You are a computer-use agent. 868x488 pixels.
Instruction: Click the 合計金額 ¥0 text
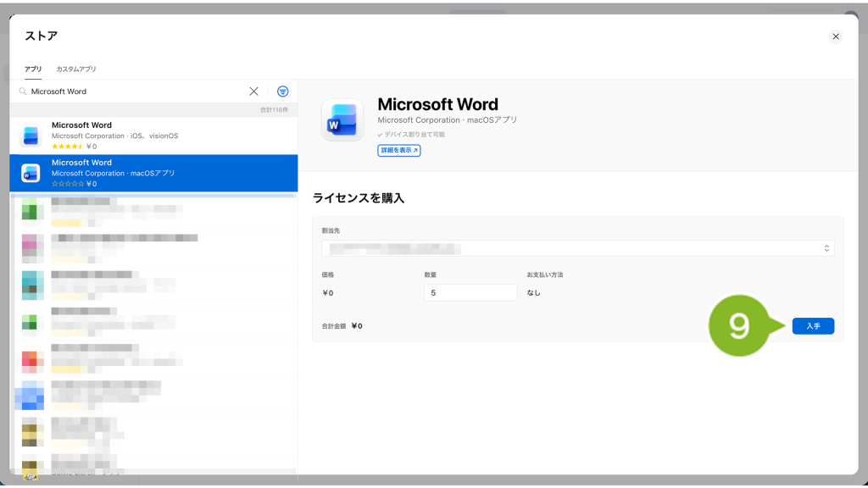click(342, 326)
